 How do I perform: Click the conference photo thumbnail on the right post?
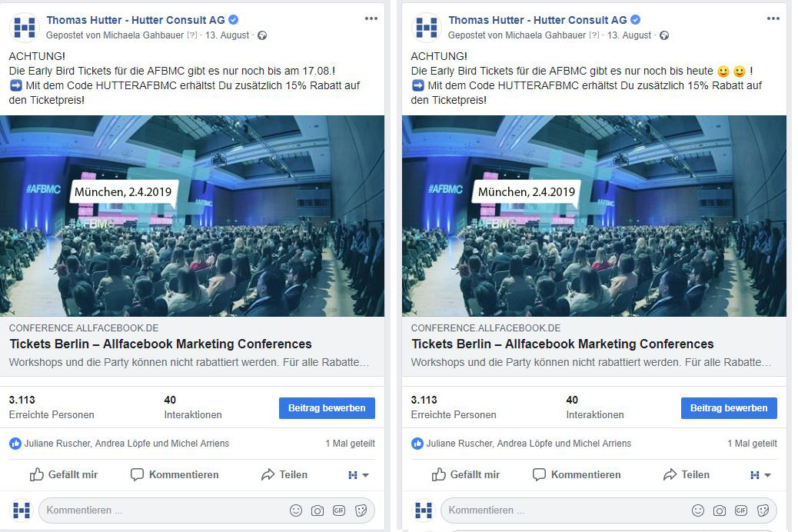coord(594,216)
